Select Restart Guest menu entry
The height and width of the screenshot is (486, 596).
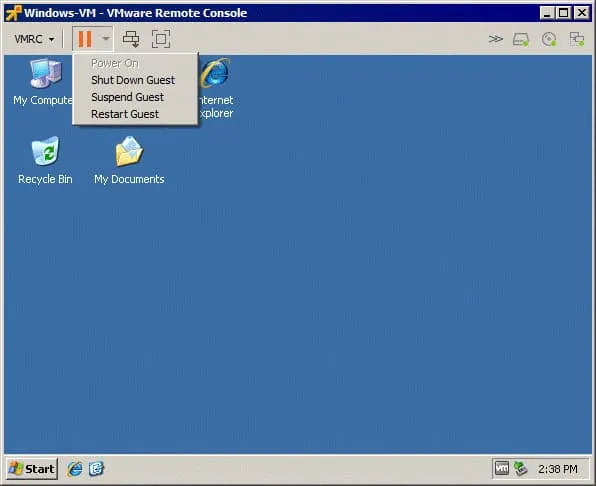[x=125, y=114]
